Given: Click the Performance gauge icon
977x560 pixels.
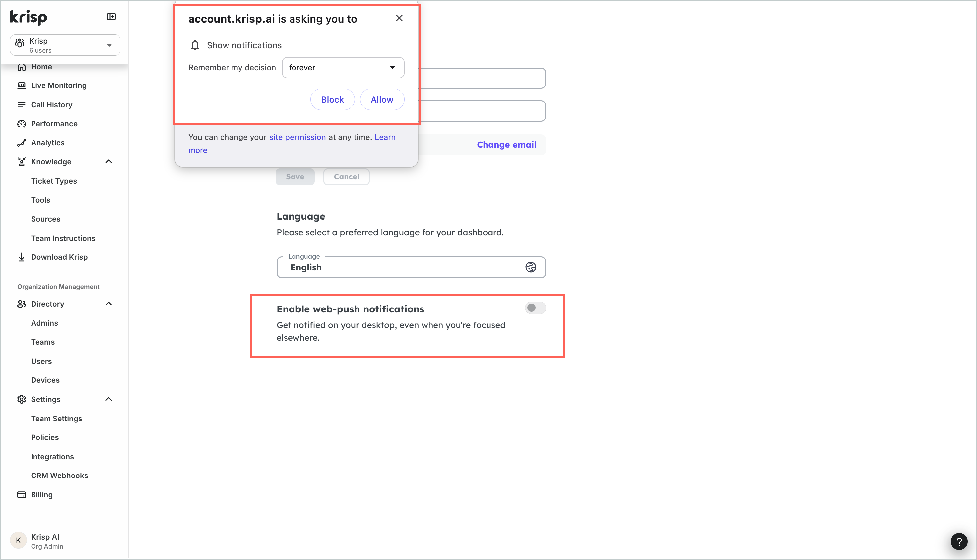Looking at the screenshot, I should point(22,124).
